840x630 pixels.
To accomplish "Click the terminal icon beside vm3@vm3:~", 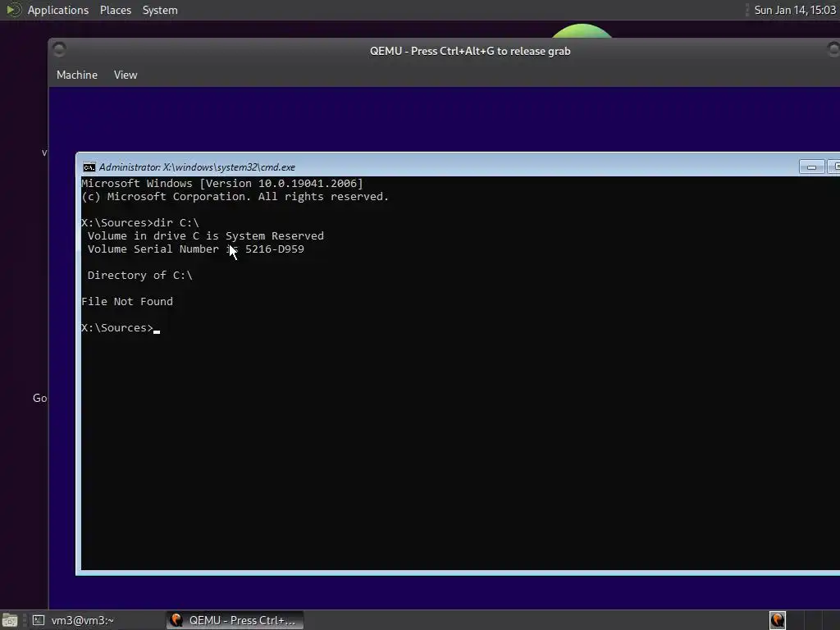I will click(39, 620).
